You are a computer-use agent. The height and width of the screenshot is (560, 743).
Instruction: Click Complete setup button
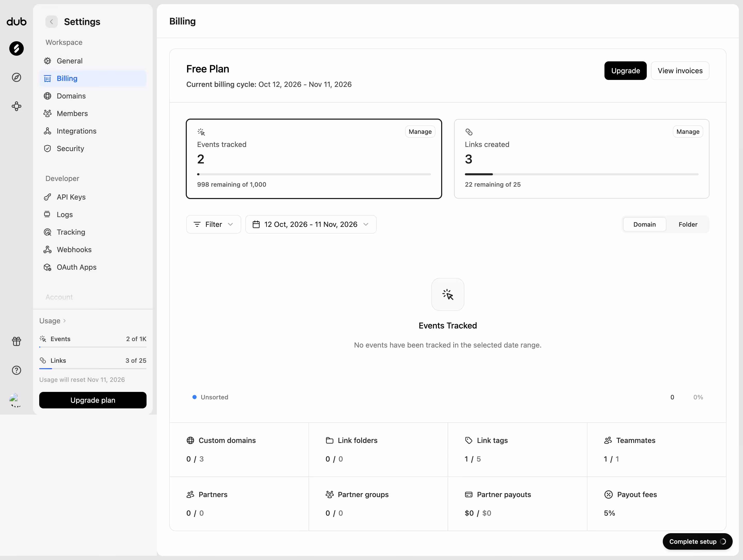point(697,541)
